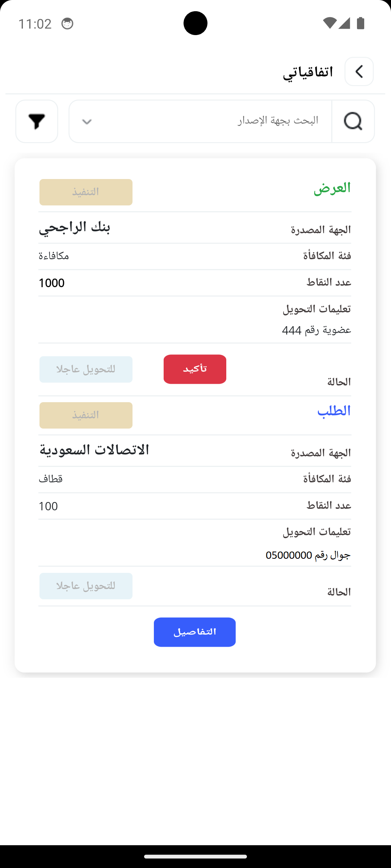The width and height of the screenshot is (391, 868).
Task: Tap the التنفيذ badge in offer section
Action: [86, 192]
